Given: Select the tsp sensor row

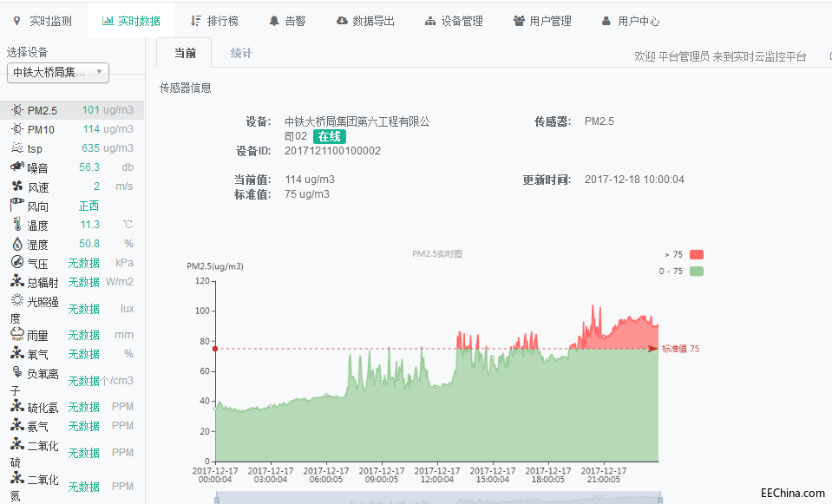Looking at the screenshot, I should point(73,148).
